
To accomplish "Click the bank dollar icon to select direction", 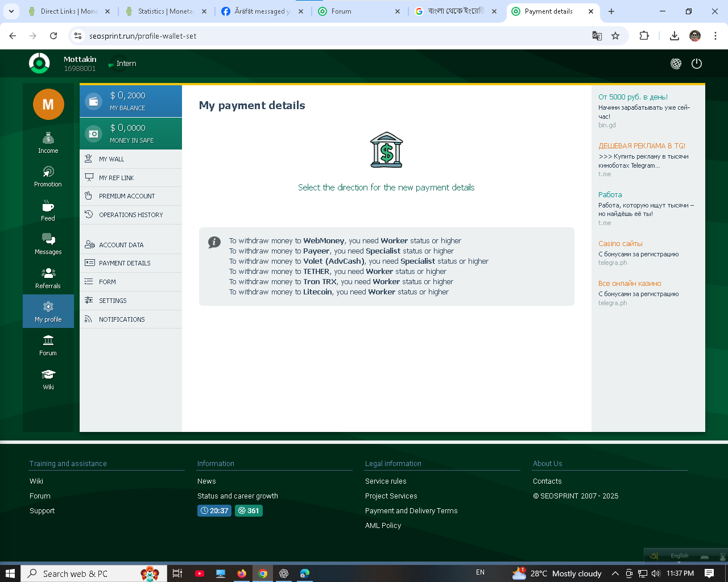I will (x=386, y=151).
